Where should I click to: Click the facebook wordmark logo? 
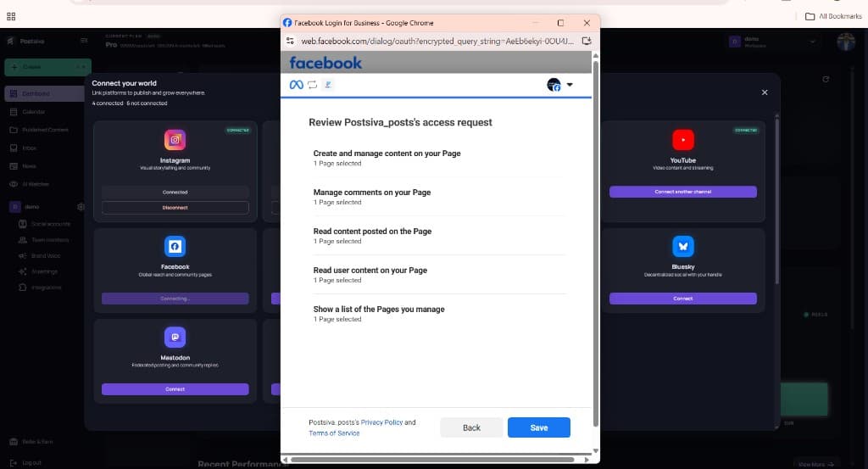coord(325,63)
